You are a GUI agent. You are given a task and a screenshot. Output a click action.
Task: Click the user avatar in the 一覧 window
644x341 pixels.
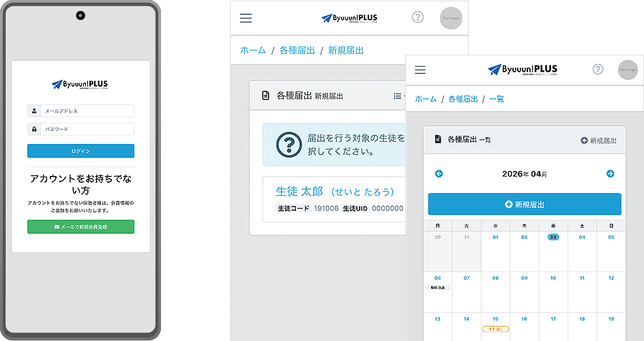pyautogui.click(x=628, y=70)
